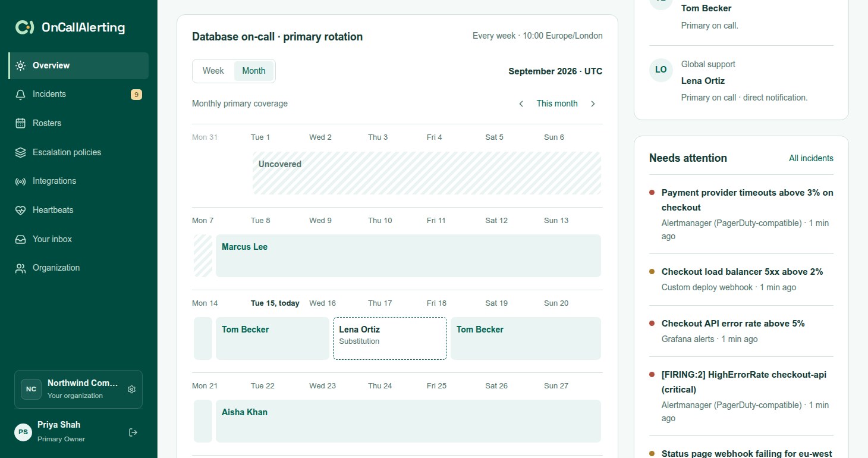Click the PS user avatar
The image size is (868, 458).
(x=23, y=432)
